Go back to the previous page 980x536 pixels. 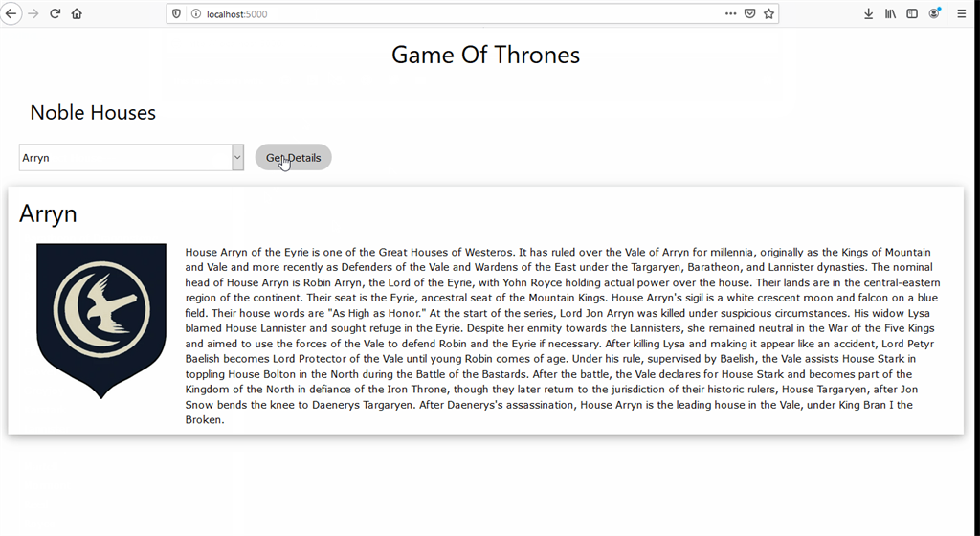click(x=11, y=13)
